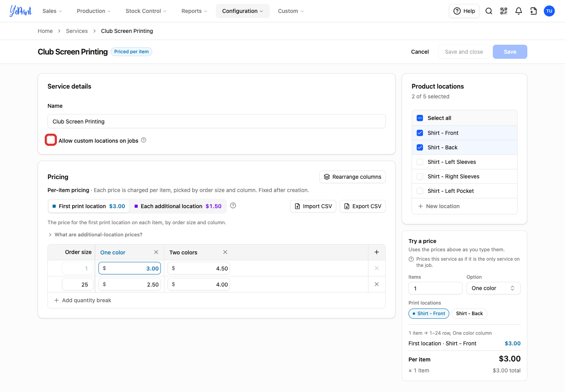565x392 pixels.
Task: Click the YoPrint logo
Action: pos(21,11)
